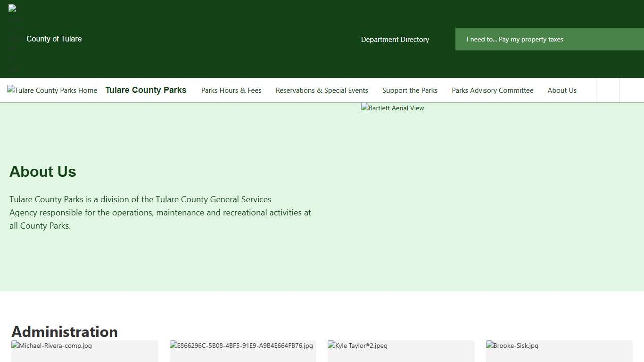Open the Bartlett Aerial View image placeholder
This screenshot has width=644, height=362.
[x=392, y=108]
